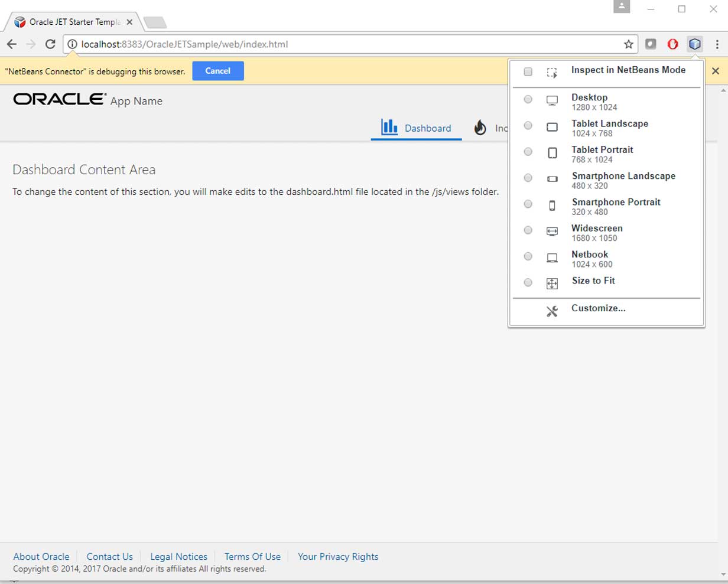Click the copyright notice text
This screenshot has height=584, width=728.
pos(139,569)
